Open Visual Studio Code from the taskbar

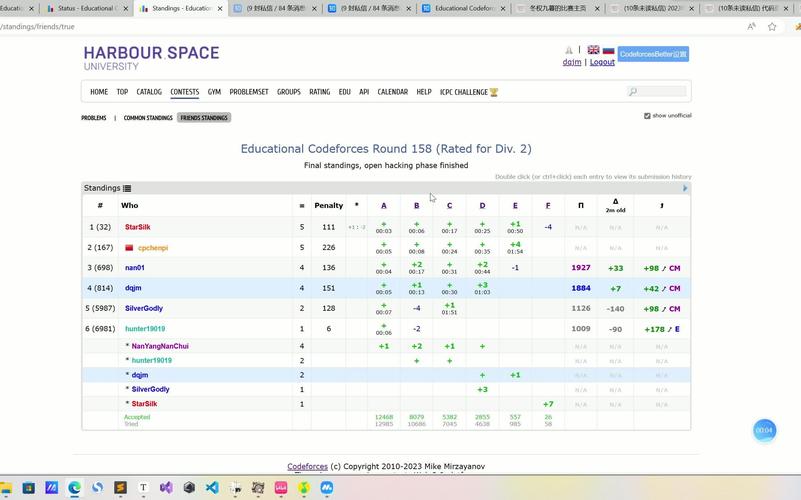click(x=212, y=488)
